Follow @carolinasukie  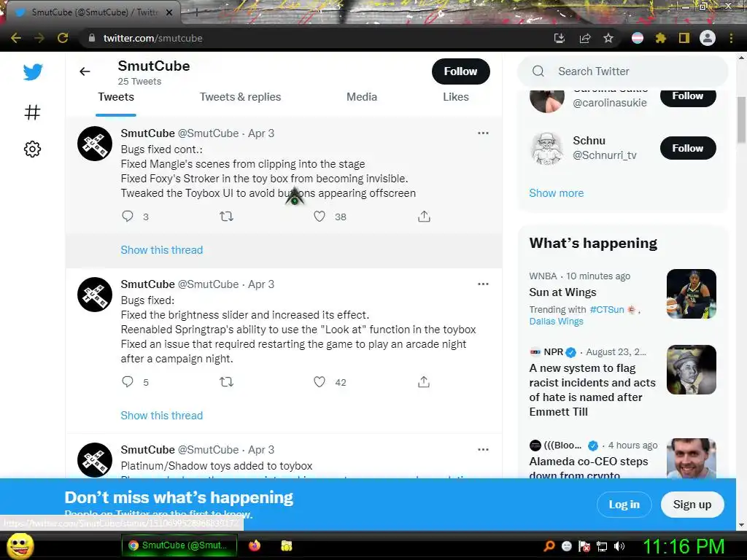coord(688,96)
